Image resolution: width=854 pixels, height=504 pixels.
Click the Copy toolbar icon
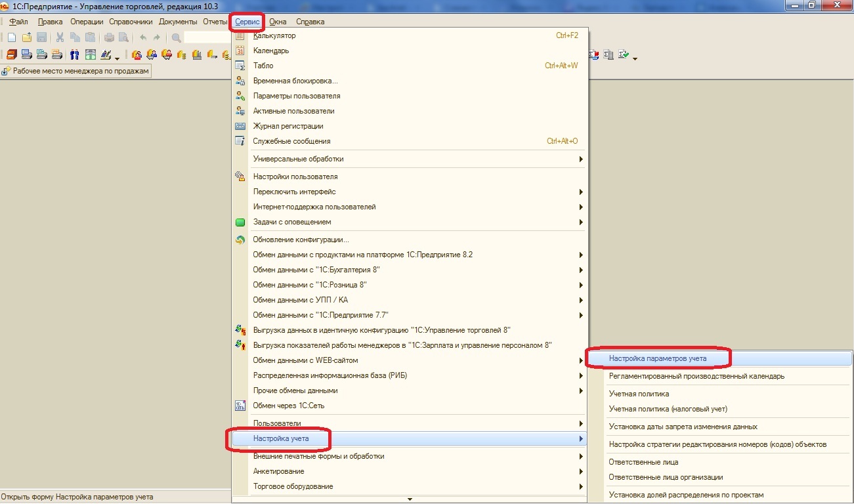75,37
